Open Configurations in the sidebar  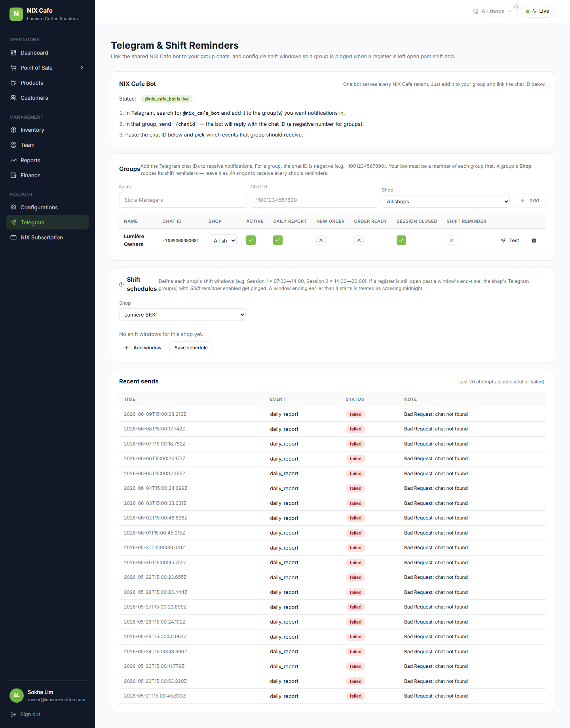click(47, 207)
